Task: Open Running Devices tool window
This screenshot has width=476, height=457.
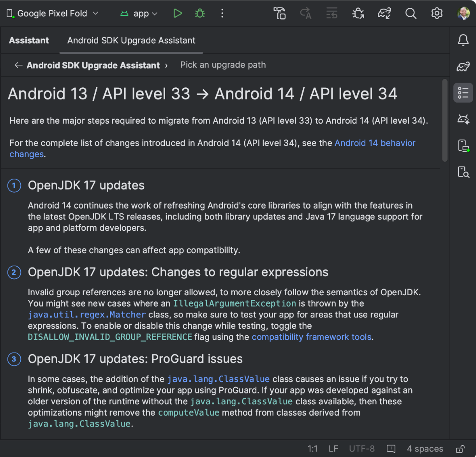Action: pos(463,145)
